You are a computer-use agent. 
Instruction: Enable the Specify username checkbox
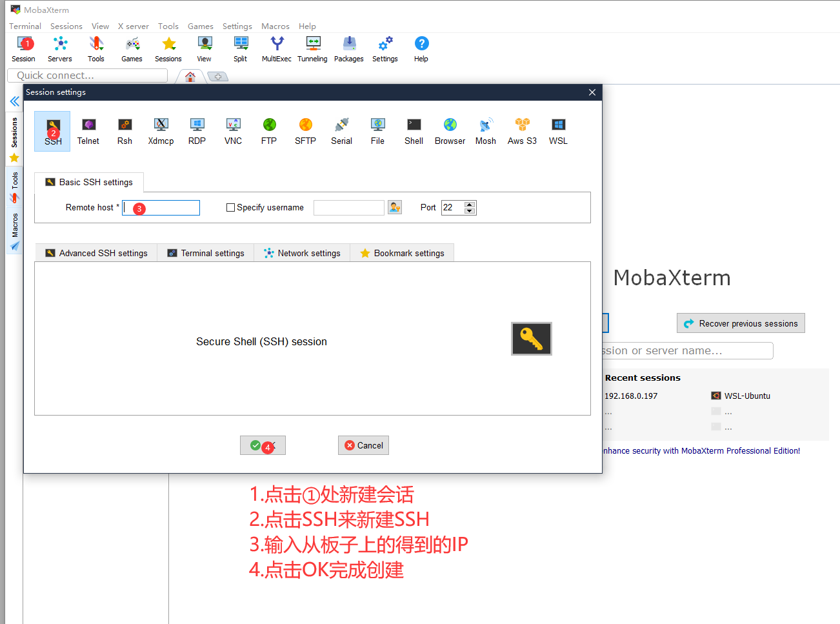click(230, 208)
